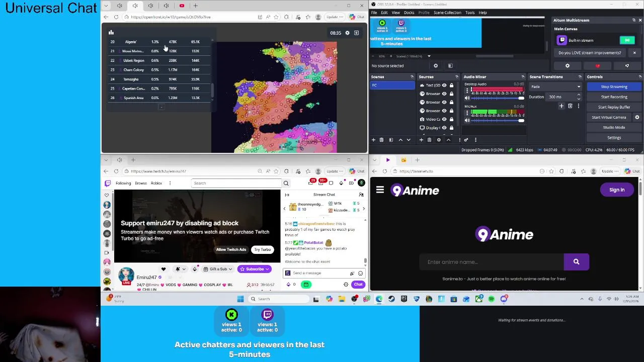The height and width of the screenshot is (362, 644).
Task: Open source filters icon beside No source selected
Action: coord(450,66)
